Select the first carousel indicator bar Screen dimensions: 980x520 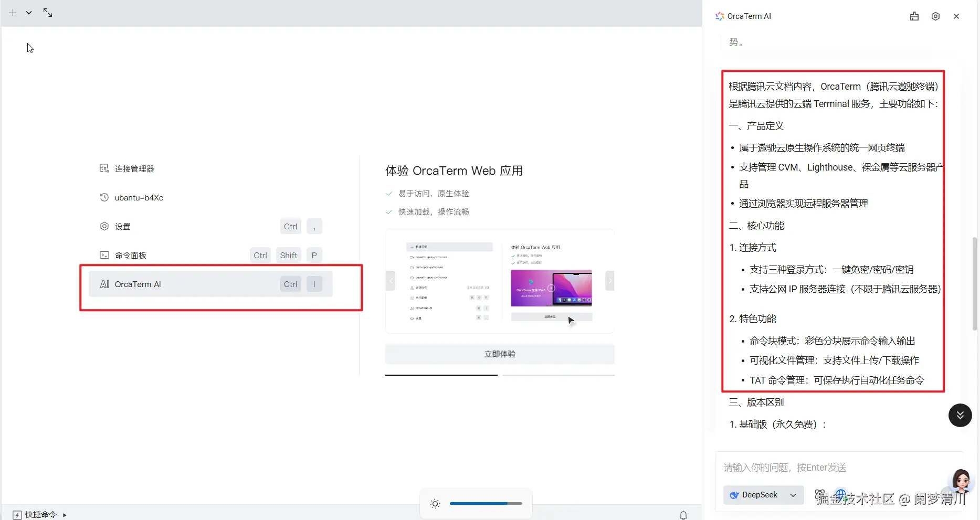441,375
